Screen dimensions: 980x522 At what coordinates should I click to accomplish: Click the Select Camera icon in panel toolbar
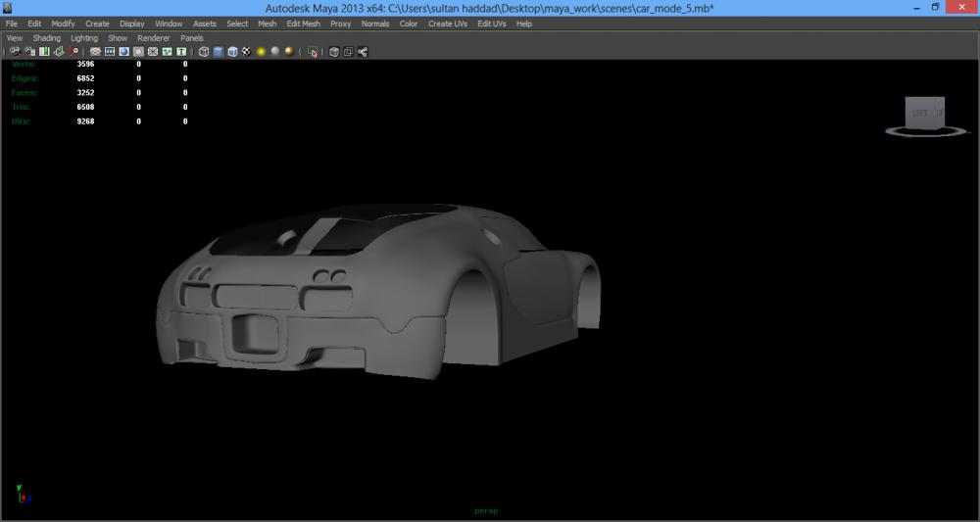coord(15,52)
